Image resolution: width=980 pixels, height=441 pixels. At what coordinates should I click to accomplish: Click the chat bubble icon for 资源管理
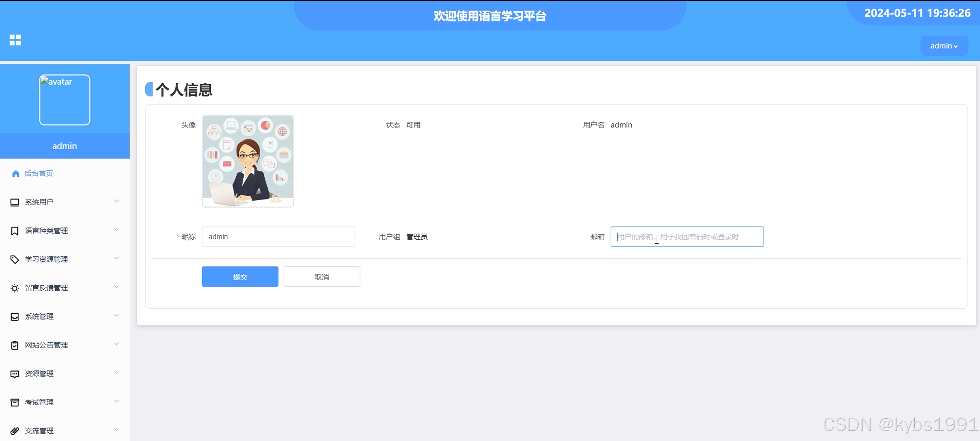[x=14, y=374]
